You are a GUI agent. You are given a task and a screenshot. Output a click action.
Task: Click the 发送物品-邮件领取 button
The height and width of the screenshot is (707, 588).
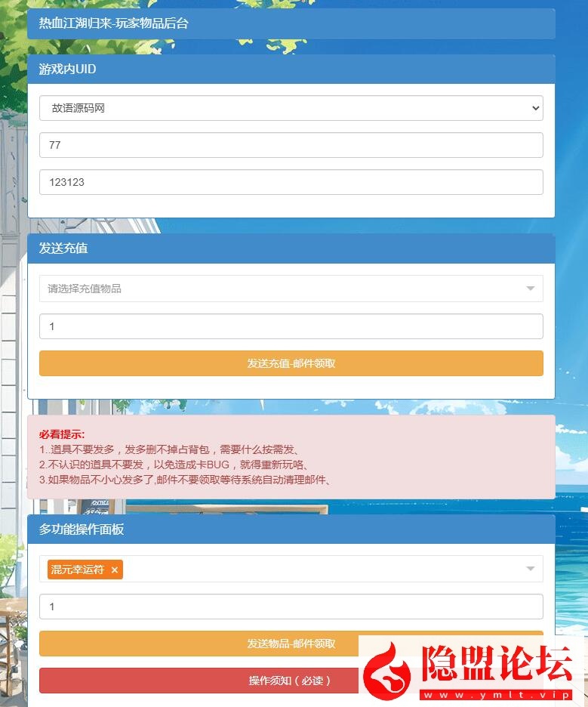pos(291,644)
